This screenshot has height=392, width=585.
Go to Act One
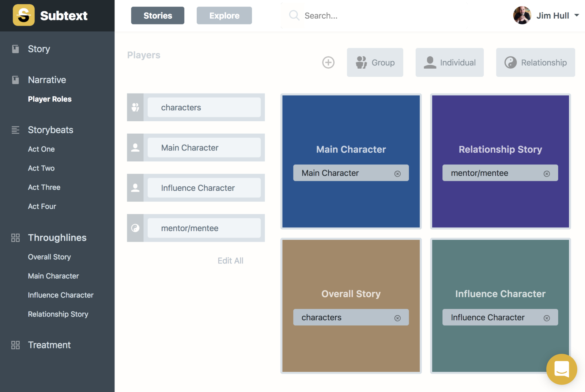click(41, 149)
